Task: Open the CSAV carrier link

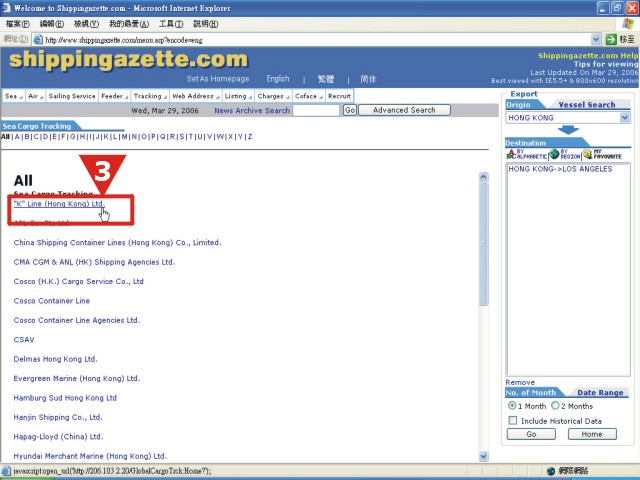Action: (x=24, y=340)
